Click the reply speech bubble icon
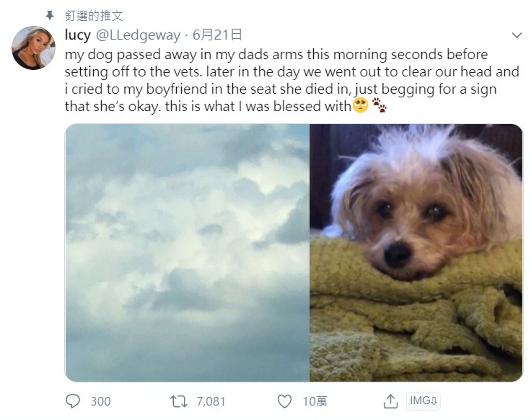Viewport: 531px width, 420px height. (x=73, y=401)
